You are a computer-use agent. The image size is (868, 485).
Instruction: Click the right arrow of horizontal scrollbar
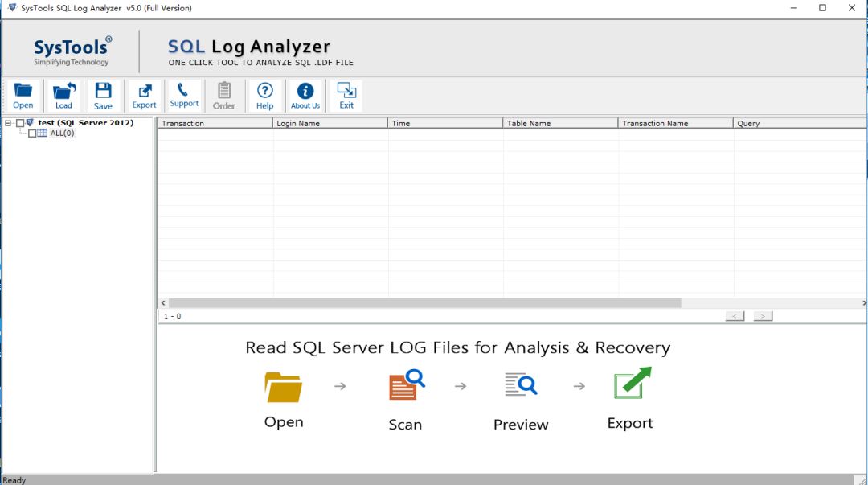[x=863, y=303]
